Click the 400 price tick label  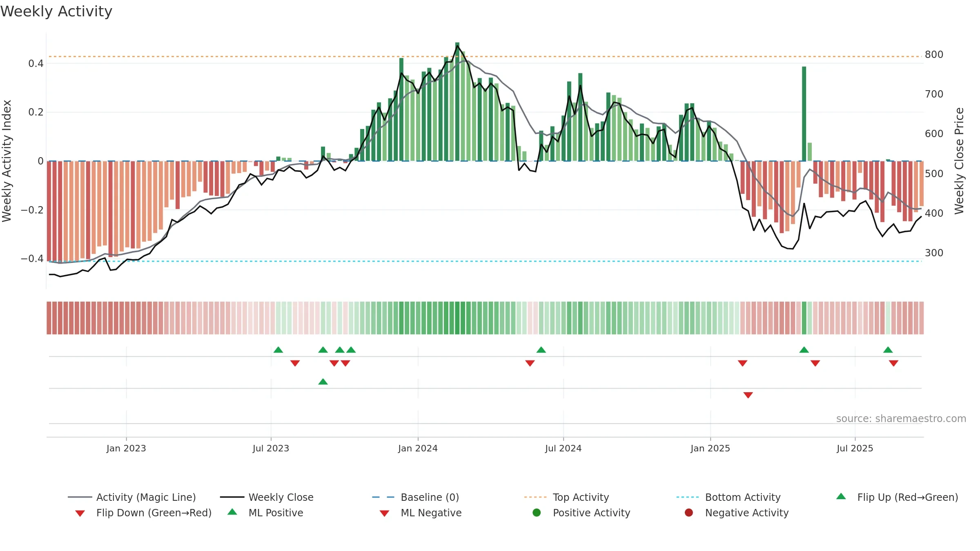pyautogui.click(x=934, y=213)
